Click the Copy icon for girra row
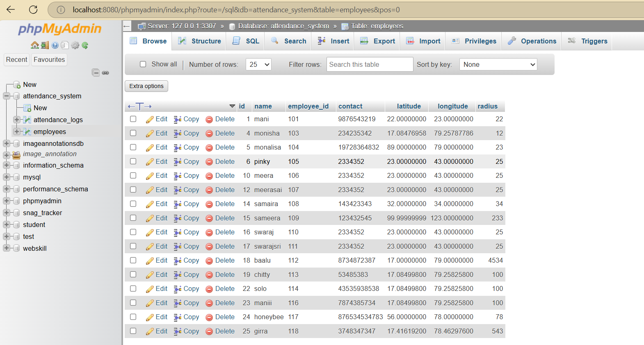Screen dimensions: 644x345 click(177, 331)
